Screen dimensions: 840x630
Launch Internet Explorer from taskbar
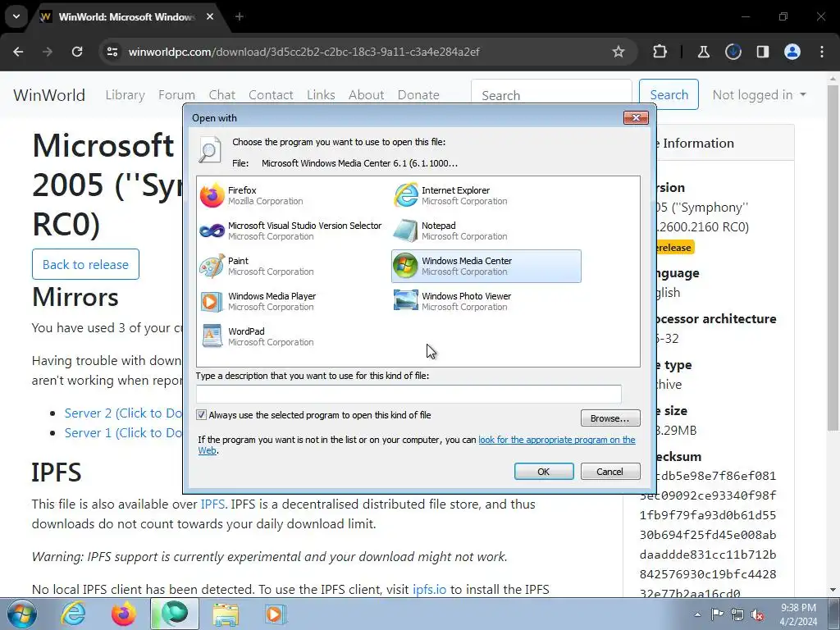[73, 614]
